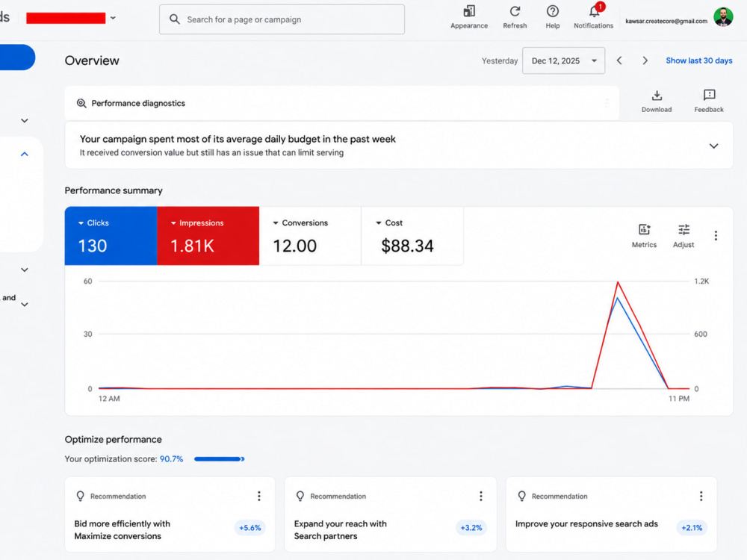Click the Yesterday date label
Viewport: 747px width, 560px height.
coord(499,61)
